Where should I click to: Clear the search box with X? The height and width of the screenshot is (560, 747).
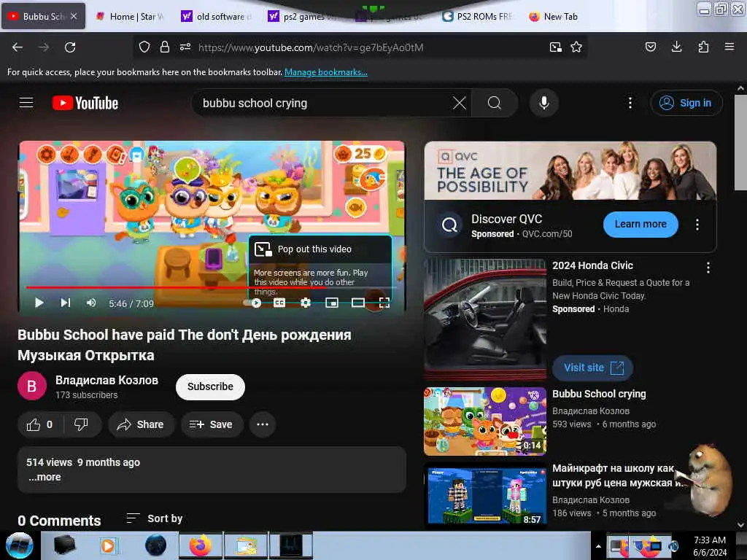pos(460,103)
